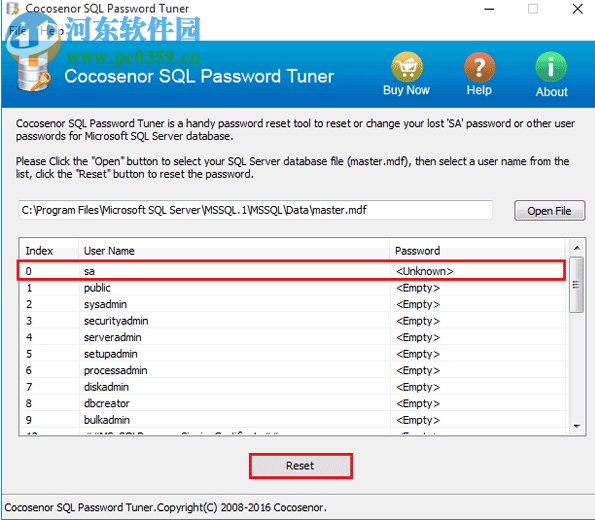Select the sa user row
Screen dimensions: 595x520
(291, 271)
